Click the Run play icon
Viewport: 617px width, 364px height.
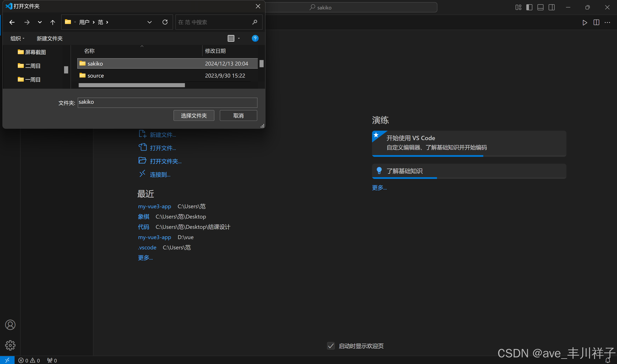coord(585,22)
